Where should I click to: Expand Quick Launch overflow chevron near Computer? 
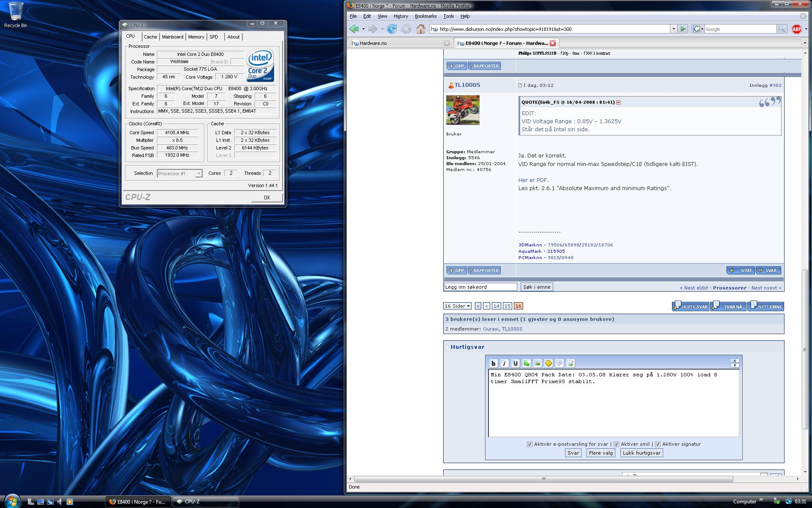pos(761,500)
